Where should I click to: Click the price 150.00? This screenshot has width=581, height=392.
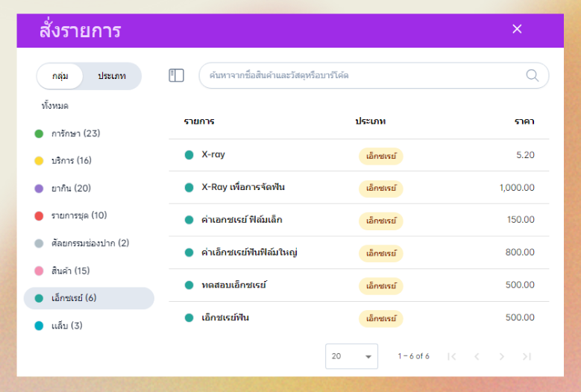tap(521, 220)
